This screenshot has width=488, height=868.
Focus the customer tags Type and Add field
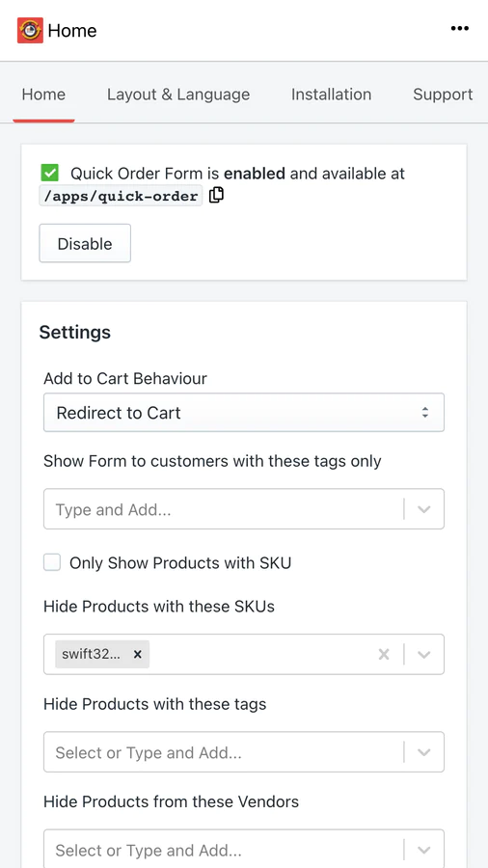224,509
